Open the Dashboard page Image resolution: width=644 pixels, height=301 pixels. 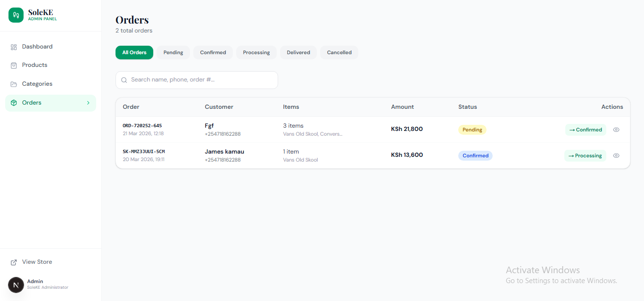(x=50, y=47)
